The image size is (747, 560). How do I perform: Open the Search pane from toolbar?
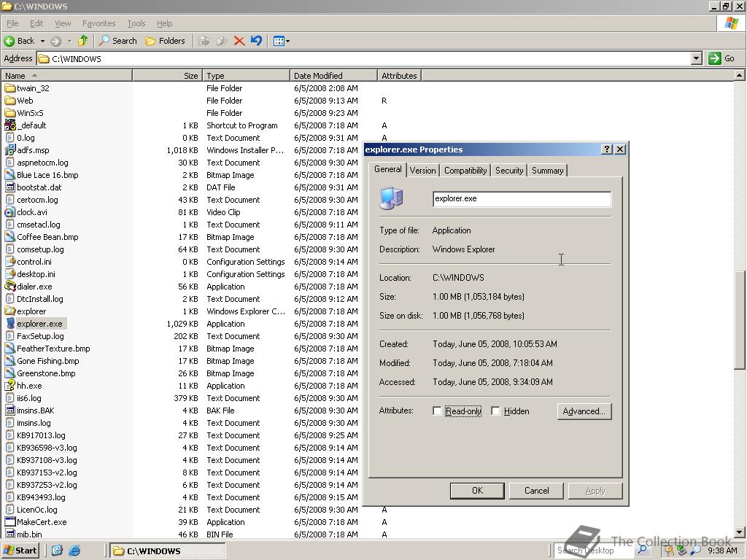pyautogui.click(x=117, y=41)
